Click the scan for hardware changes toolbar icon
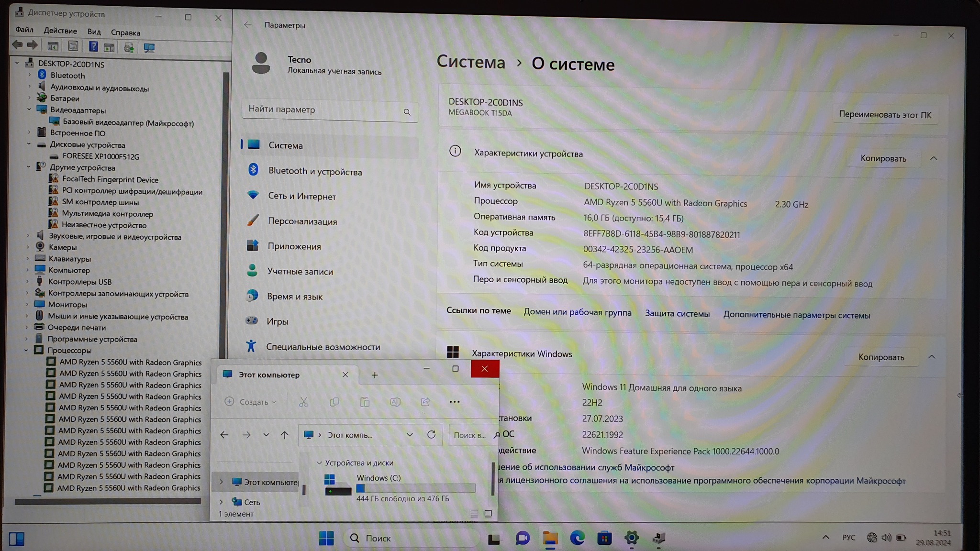Image resolution: width=980 pixels, height=551 pixels. click(x=149, y=47)
